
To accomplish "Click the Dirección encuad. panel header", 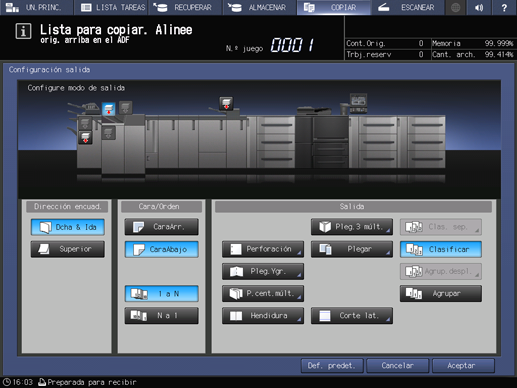I will 67,207.
